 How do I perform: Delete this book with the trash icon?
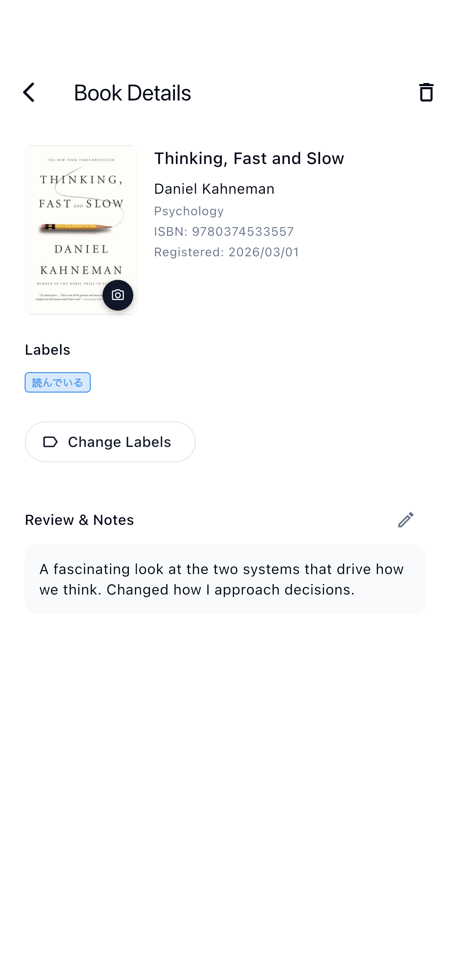(426, 93)
